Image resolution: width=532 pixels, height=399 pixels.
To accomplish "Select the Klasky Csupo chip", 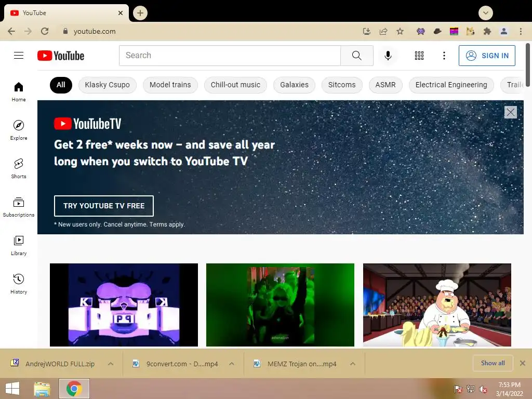I will pos(107,85).
